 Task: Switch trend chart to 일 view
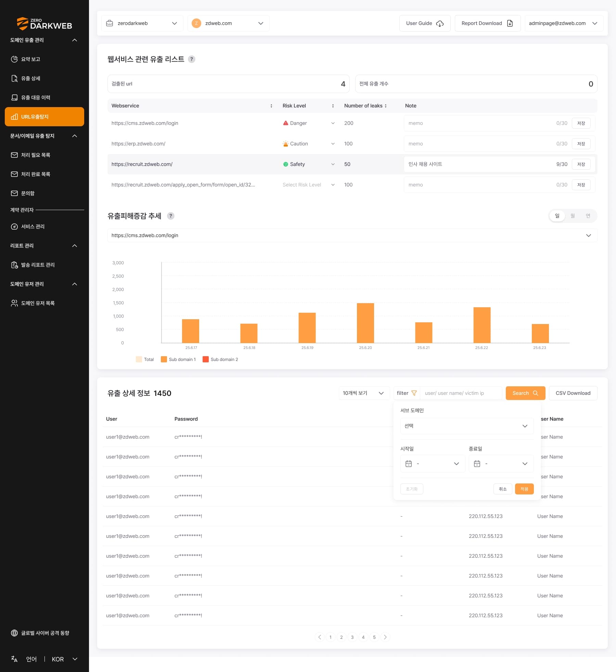point(557,216)
